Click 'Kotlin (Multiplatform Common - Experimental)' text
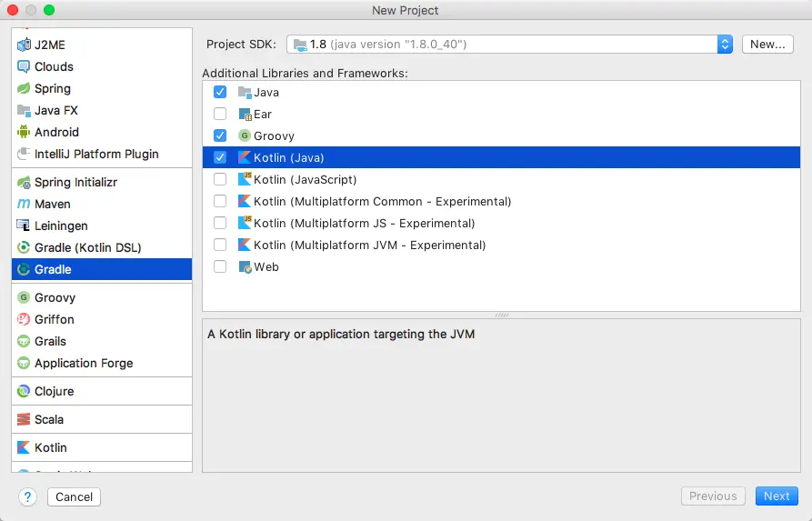This screenshot has height=521, width=812. pyautogui.click(x=382, y=202)
